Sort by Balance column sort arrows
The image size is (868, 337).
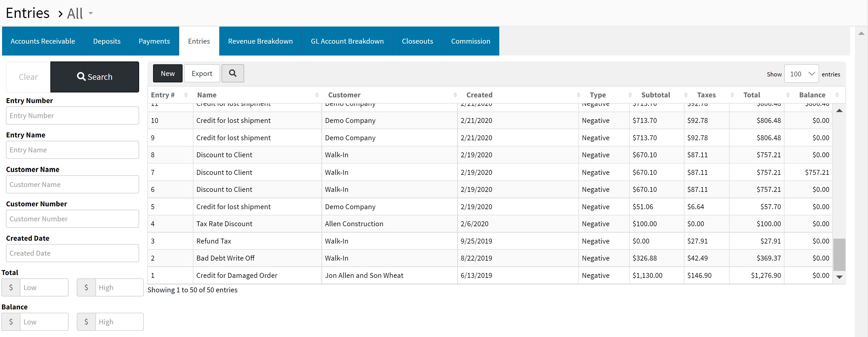tap(837, 95)
